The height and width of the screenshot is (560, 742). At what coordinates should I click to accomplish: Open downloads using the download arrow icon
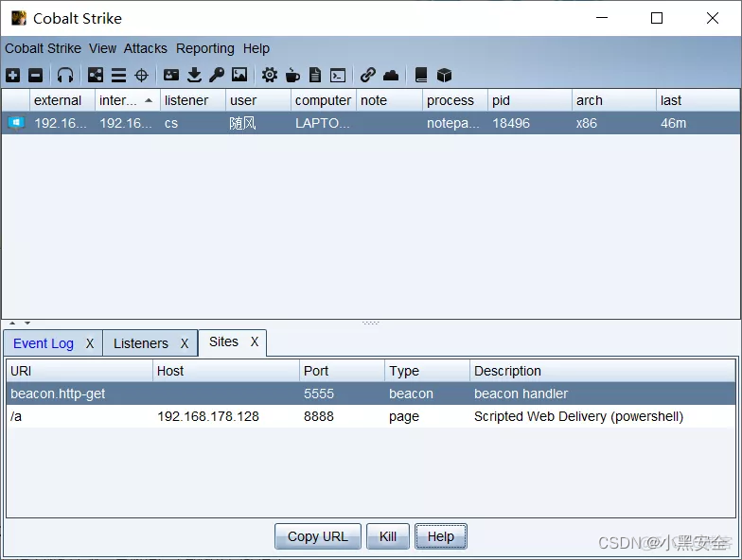194,76
